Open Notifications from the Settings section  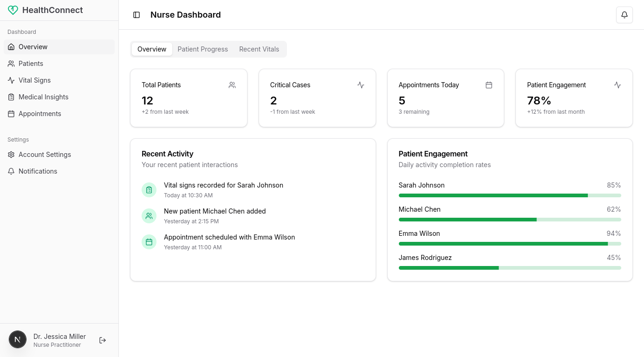click(x=37, y=171)
